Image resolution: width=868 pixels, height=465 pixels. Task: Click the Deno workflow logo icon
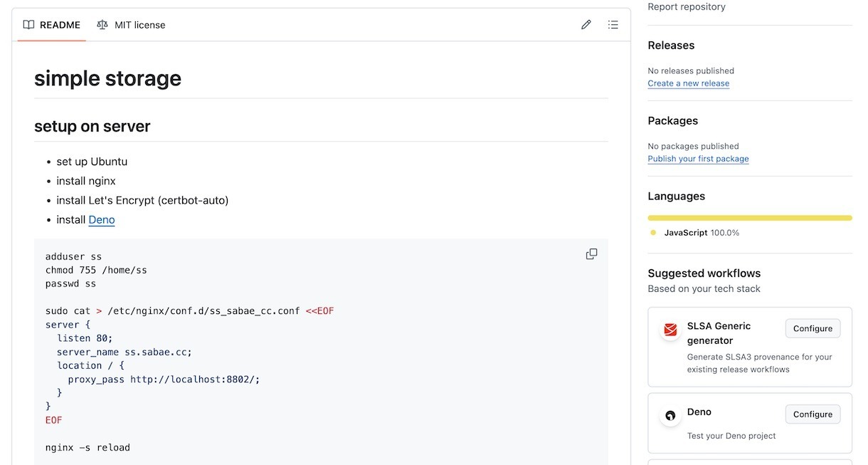pos(670,416)
